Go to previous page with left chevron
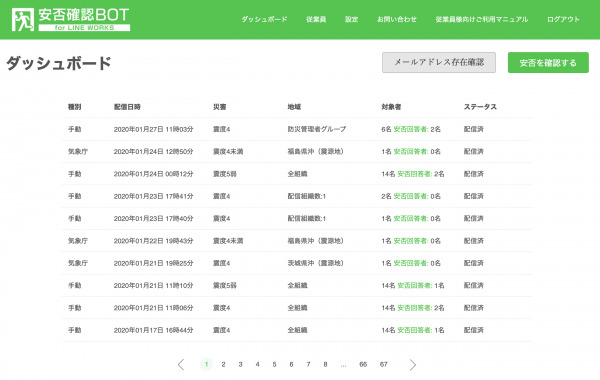This screenshot has height=380, width=600. tap(181, 365)
